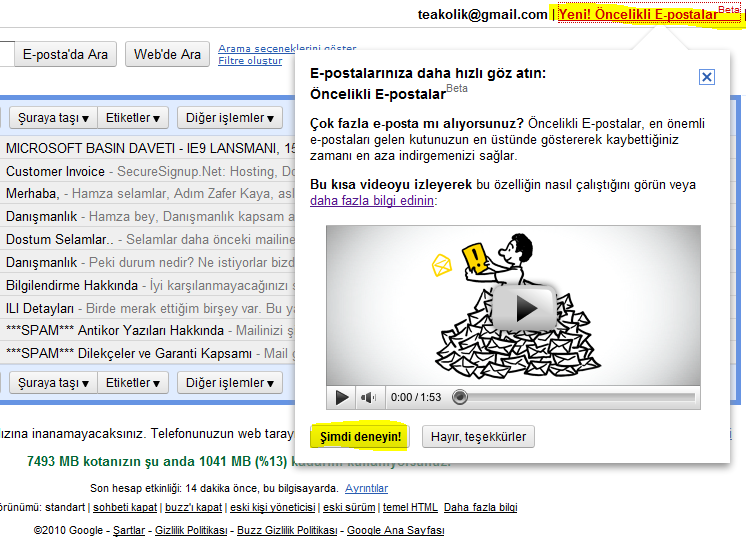Expand top Şuraya taşı dropdown

53,118
